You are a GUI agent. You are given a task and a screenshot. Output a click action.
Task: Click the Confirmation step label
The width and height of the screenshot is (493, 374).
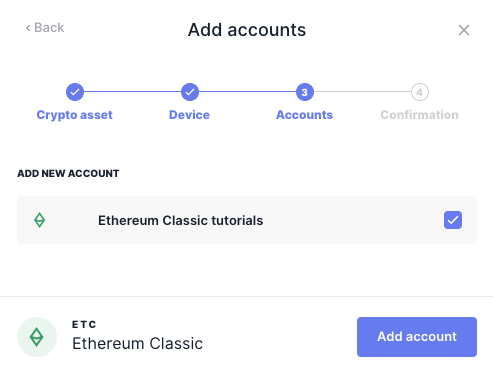[x=419, y=115]
